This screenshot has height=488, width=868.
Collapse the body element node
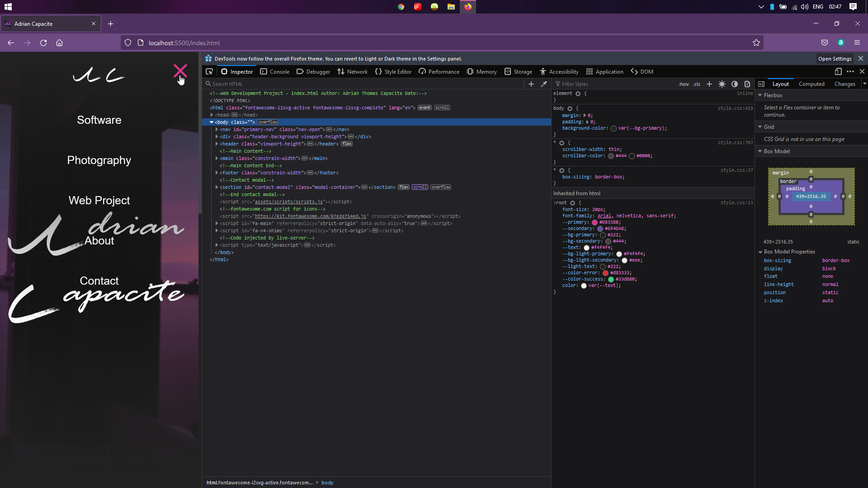click(x=212, y=122)
